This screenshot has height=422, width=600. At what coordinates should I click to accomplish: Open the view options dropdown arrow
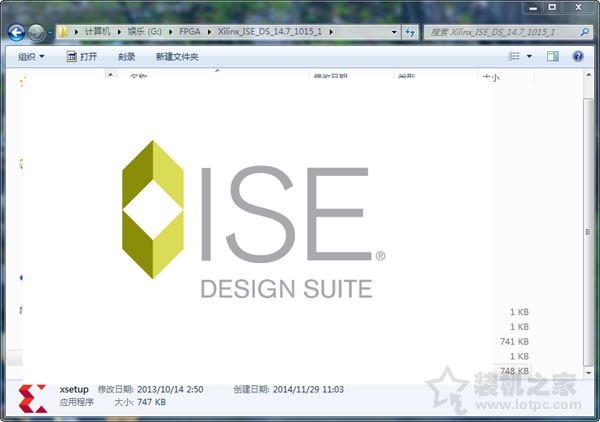[x=529, y=57]
